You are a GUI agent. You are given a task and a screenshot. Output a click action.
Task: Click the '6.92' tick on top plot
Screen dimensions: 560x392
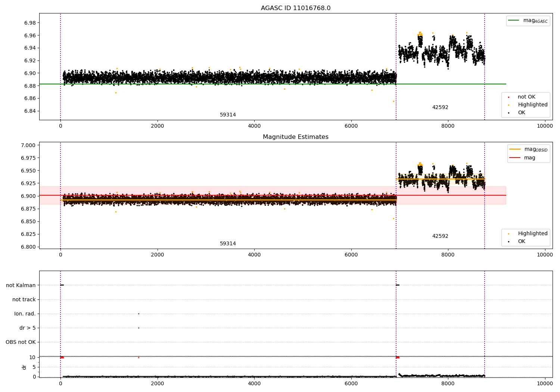click(29, 61)
